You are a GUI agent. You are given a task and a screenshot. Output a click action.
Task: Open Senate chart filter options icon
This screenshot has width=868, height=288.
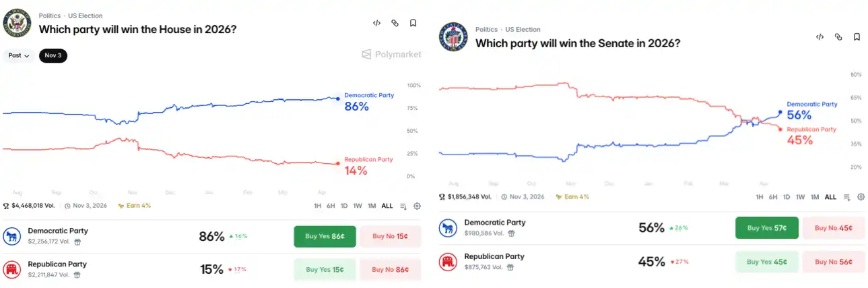point(847,198)
